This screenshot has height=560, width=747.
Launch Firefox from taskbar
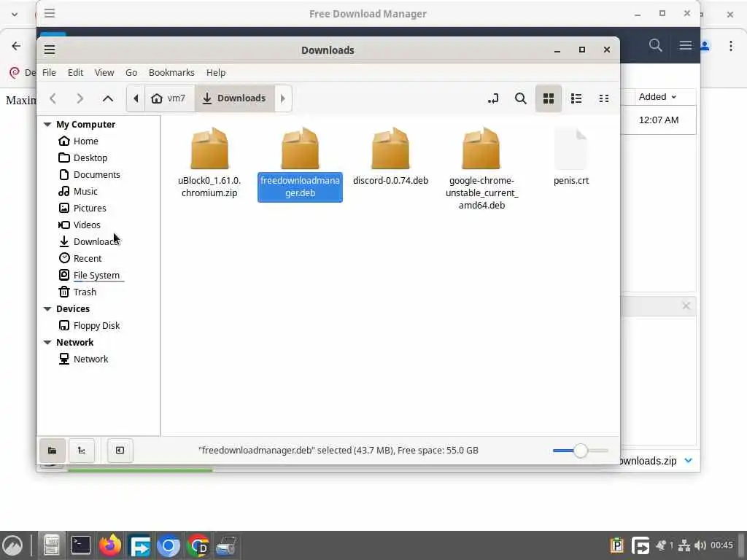[110, 545]
